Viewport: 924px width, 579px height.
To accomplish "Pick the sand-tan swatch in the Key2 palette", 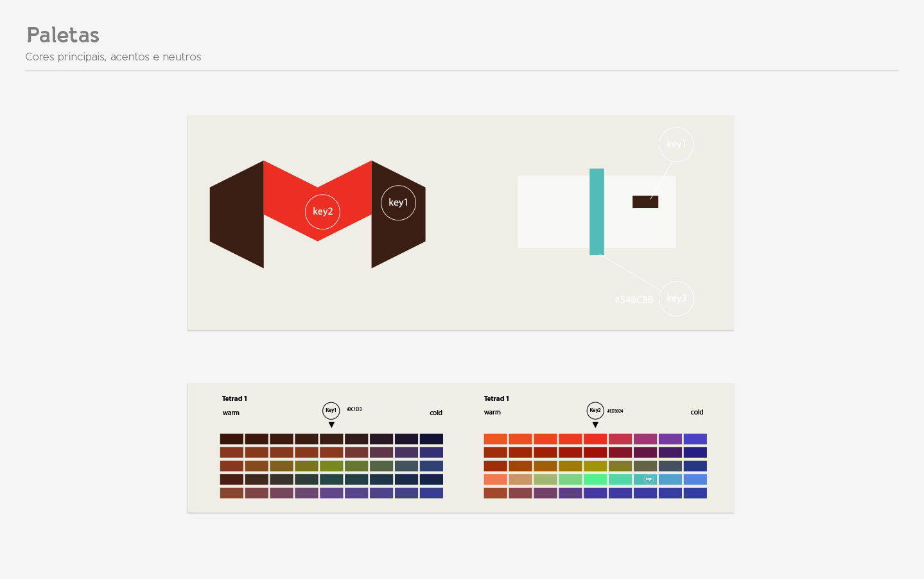I will 520,479.
